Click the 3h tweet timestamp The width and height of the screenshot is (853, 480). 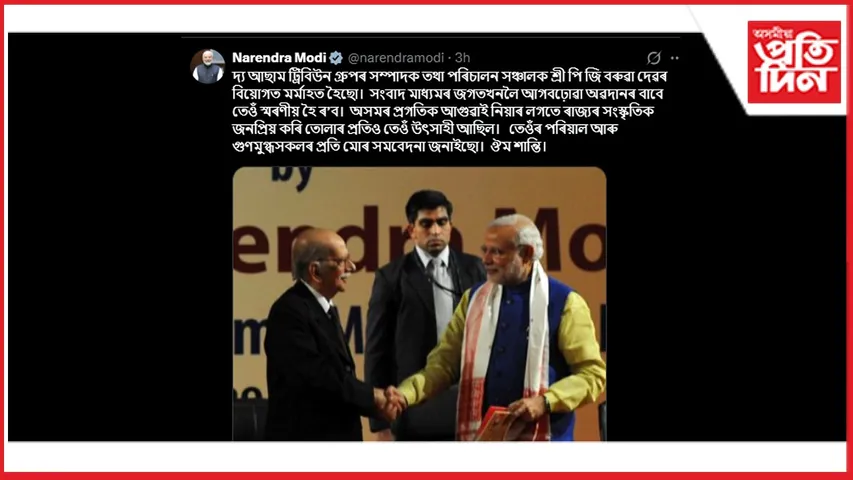pos(462,58)
